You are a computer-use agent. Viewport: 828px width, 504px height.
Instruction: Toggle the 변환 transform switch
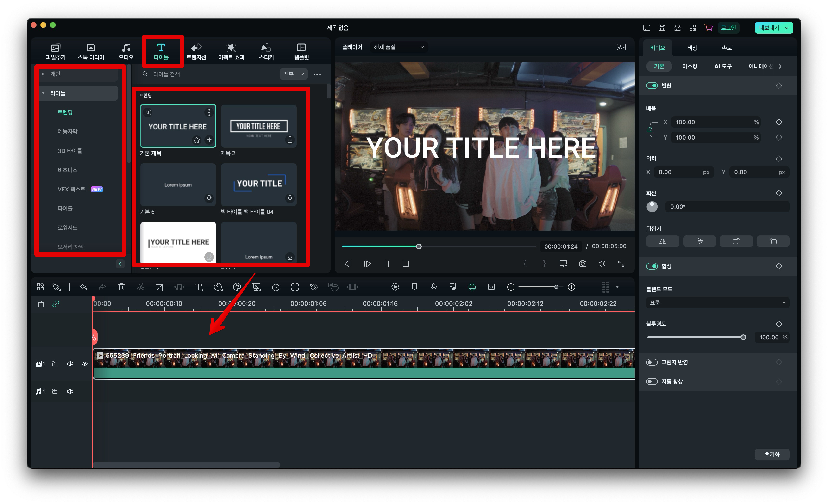(x=652, y=86)
